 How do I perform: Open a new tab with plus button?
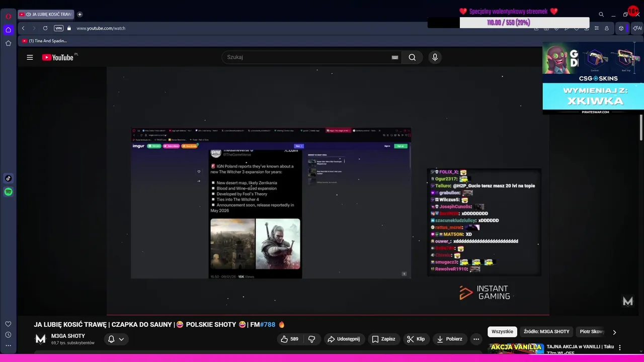[79, 14]
